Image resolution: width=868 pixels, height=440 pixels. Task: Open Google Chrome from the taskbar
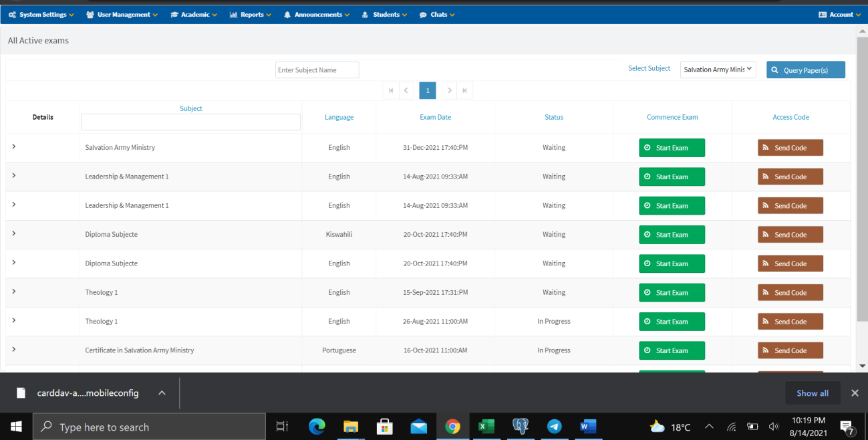(453, 426)
